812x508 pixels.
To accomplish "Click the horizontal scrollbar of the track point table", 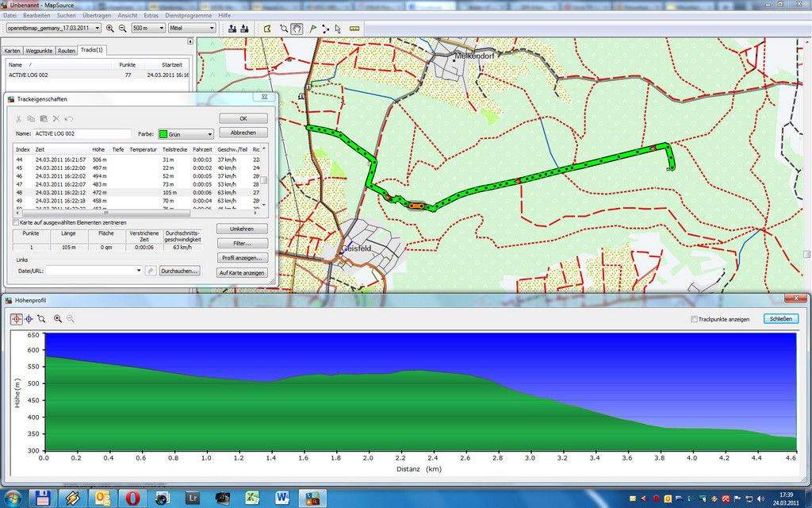I will [105, 213].
